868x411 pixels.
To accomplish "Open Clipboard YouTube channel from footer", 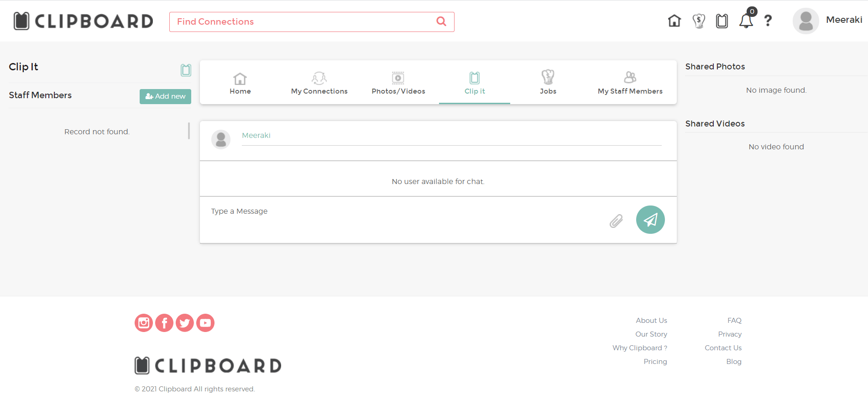I will click(x=205, y=323).
